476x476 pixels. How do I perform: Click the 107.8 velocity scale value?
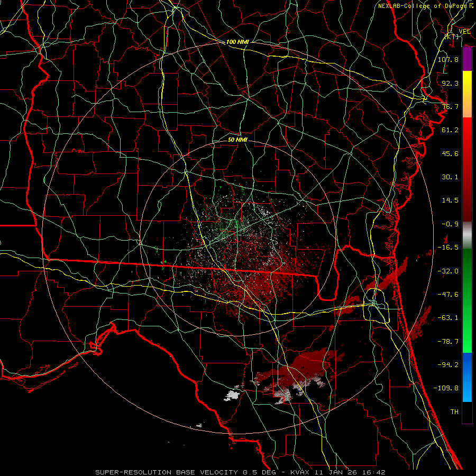(x=448, y=59)
